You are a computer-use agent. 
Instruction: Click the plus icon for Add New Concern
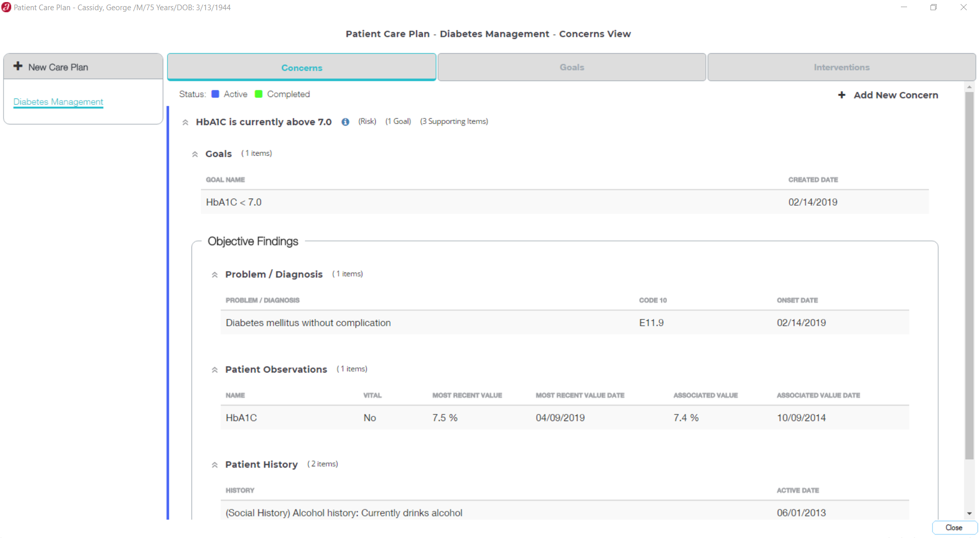(842, 95)
